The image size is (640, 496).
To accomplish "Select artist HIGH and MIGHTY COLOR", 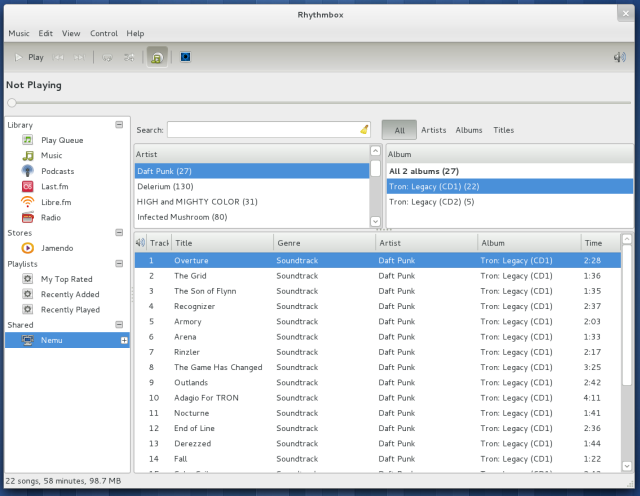I will point(252,202).
